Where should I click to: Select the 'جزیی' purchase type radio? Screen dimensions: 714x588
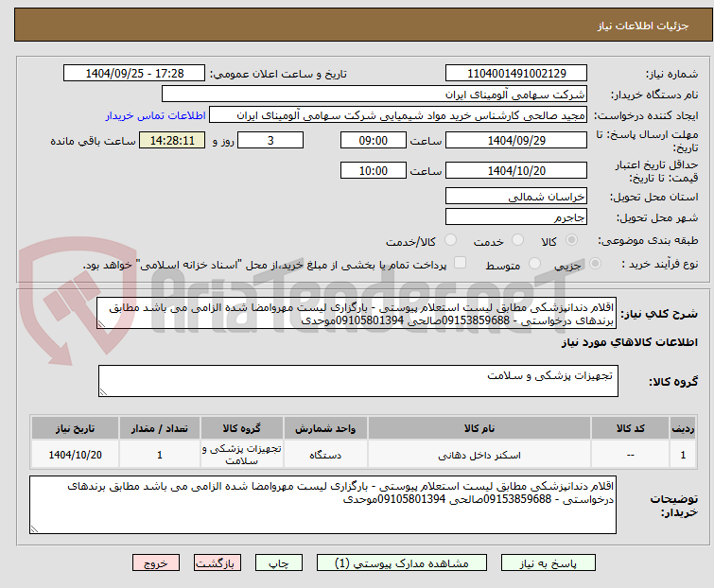coord(595,264)
